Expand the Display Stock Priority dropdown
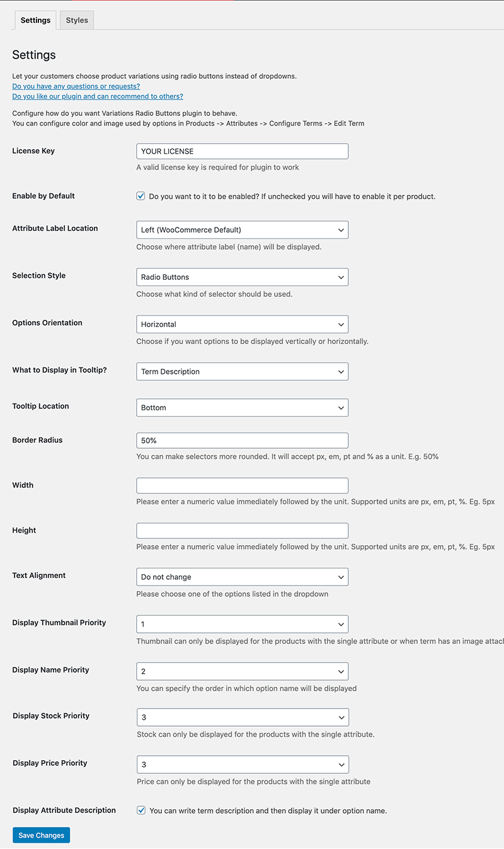Screen dimensions: 504x849 click(x=243, y=718)
